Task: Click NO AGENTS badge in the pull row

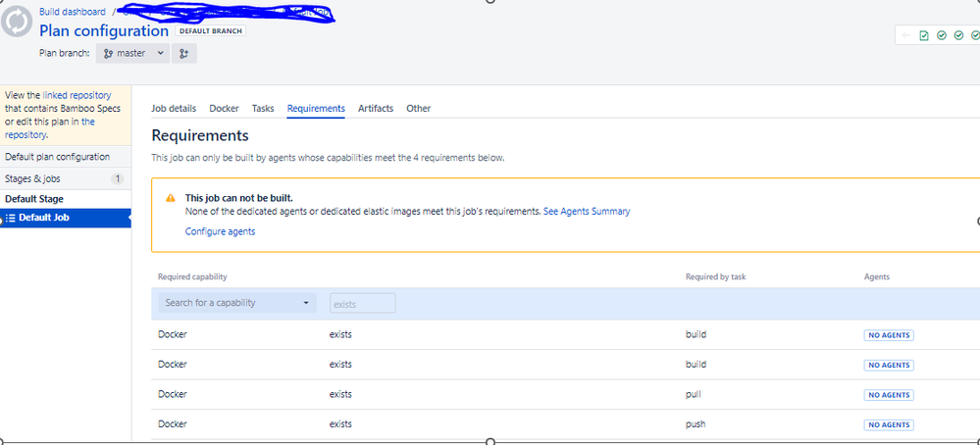Action: click(x=889, y=395)
